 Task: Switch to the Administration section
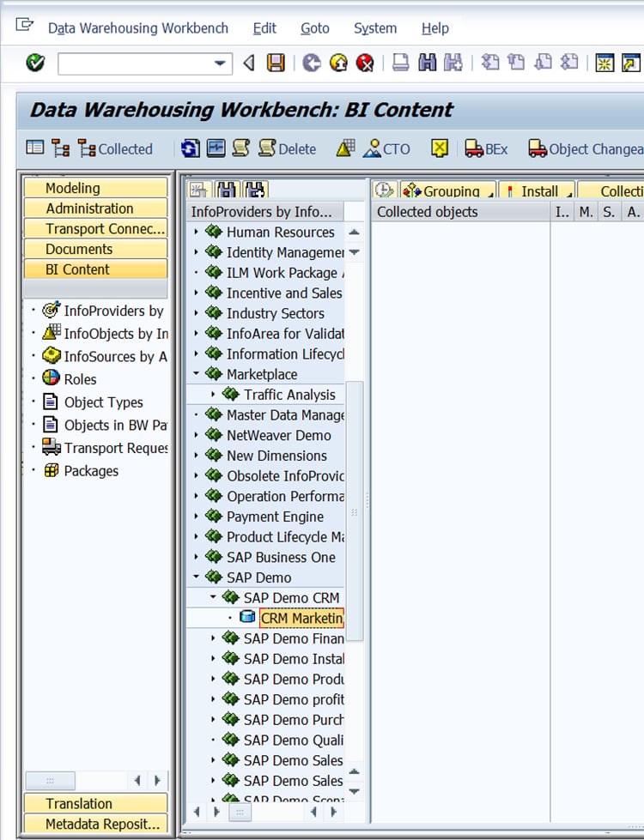(95, 208)
